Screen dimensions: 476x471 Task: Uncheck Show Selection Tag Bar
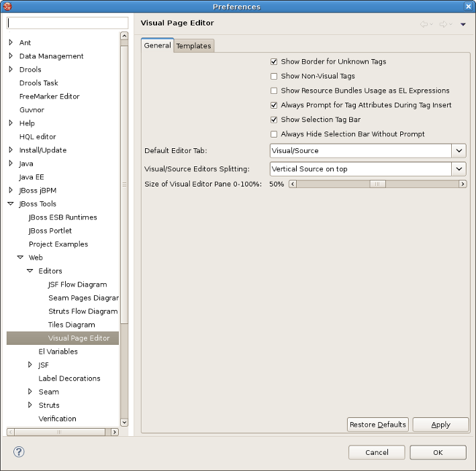click(274, 120)
